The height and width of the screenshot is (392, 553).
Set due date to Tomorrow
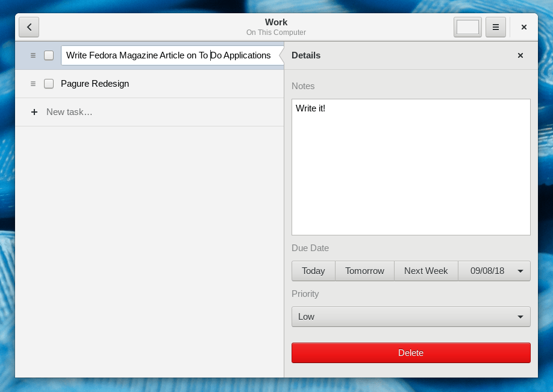pos(364,271)
